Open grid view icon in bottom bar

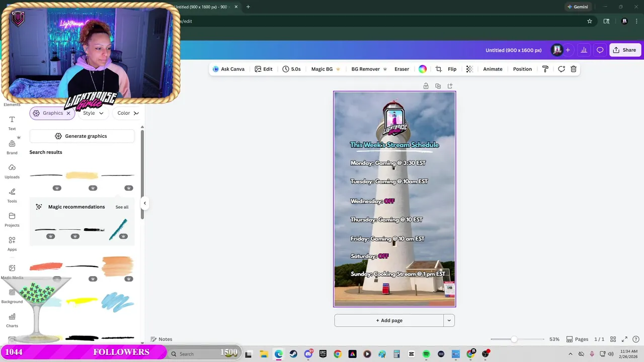pyautogui.click(x=613, y=339)
